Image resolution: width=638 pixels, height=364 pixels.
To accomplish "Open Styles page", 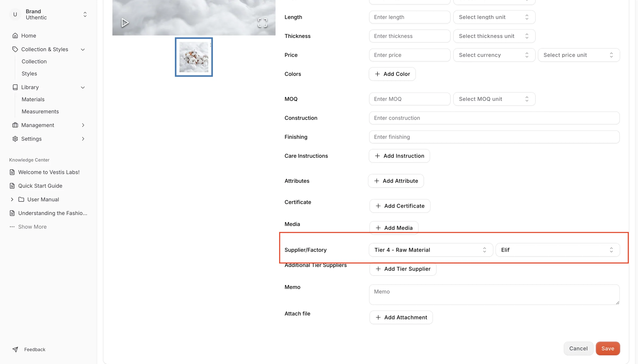I will point(29,74).
